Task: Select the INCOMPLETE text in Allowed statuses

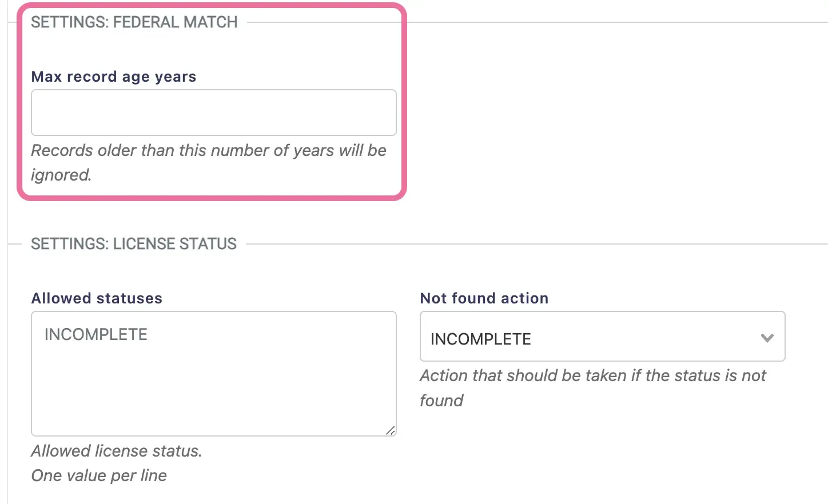Action: (x=95, y=334)
